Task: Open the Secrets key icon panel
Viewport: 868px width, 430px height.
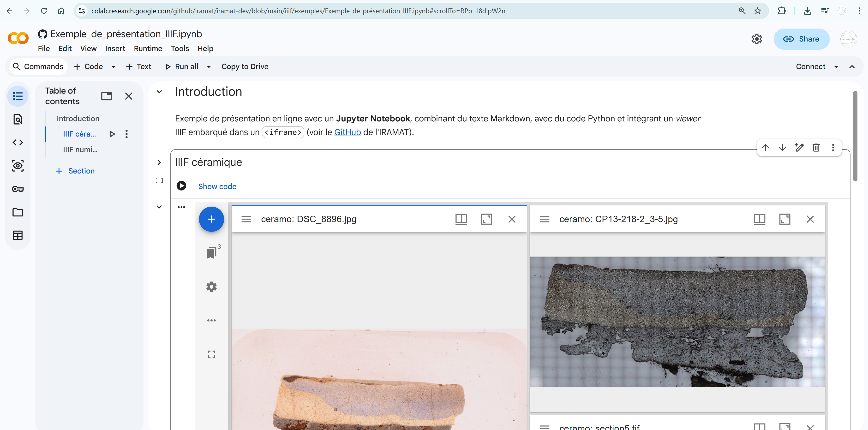Action: click(x=18, y=189)
